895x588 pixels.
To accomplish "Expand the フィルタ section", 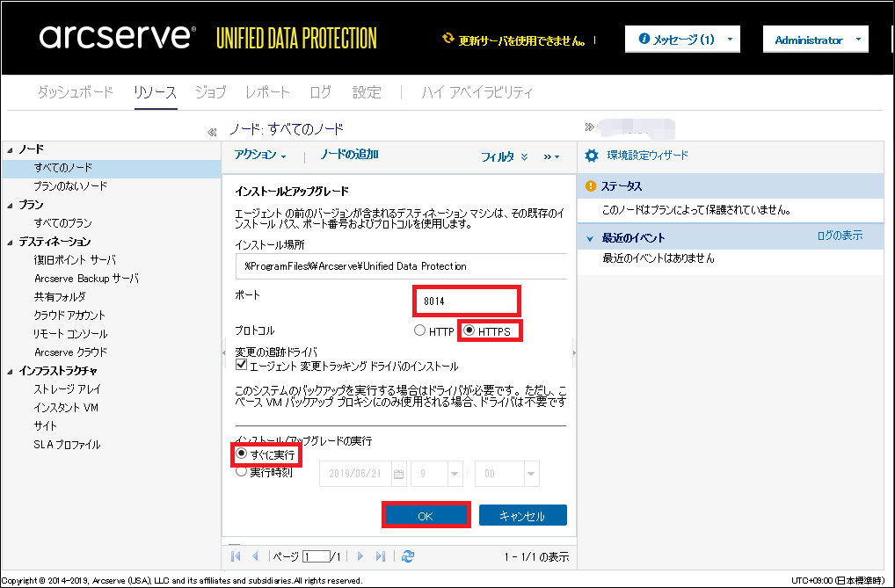I will tap(504, 156).
